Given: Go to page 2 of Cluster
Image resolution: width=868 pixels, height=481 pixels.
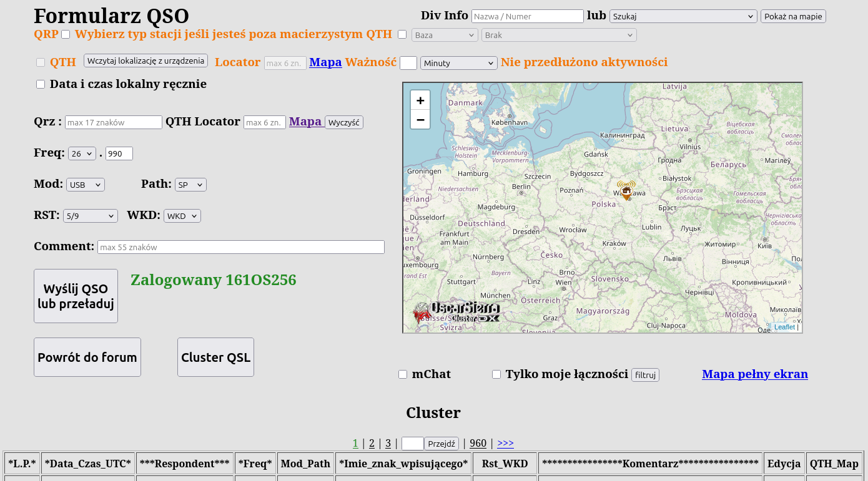Looking at the screenshot, I should (x=372, y=444).
